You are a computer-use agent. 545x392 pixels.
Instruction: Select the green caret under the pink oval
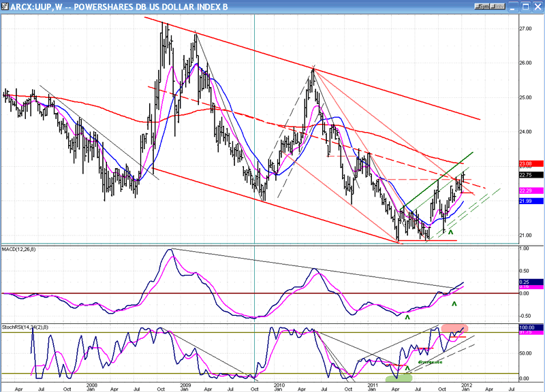[454, 312]
